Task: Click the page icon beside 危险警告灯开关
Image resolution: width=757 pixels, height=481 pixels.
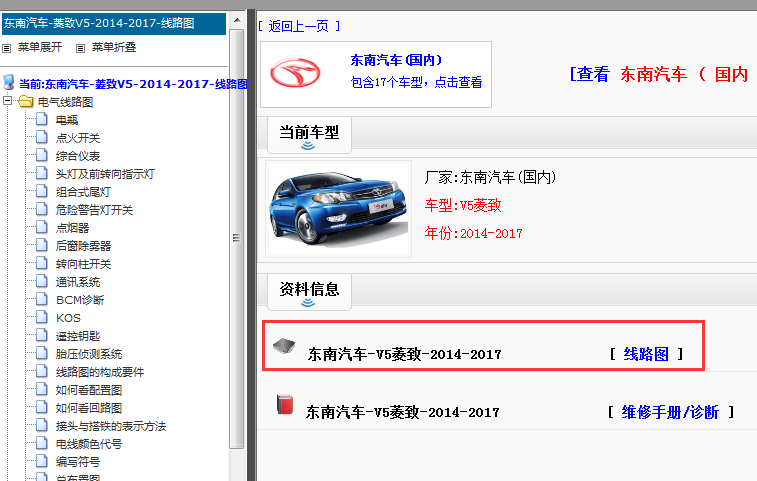Action: (42, 209)
